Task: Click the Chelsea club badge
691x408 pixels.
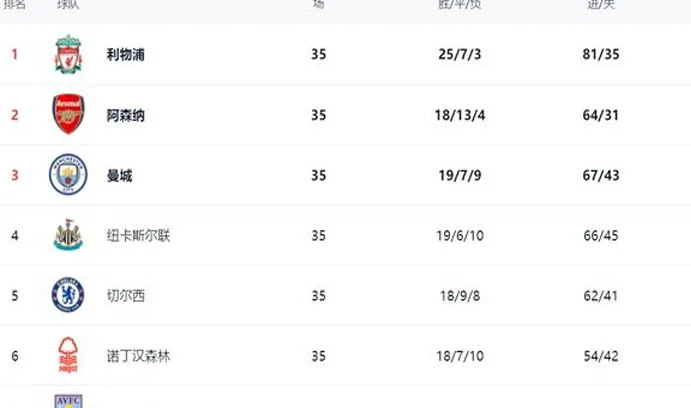Action: (x=68, y=295)
